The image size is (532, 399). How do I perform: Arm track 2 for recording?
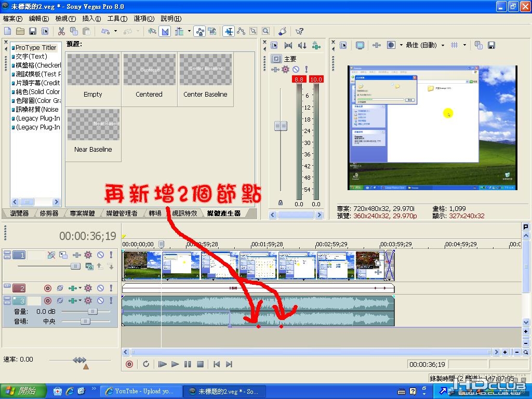point(48,288)
